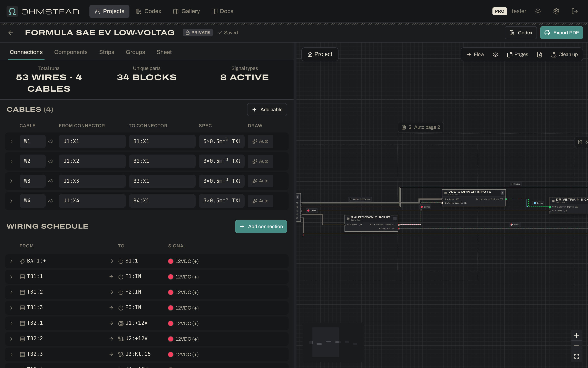Screen dimensions: 588x368
Task: Click the W1 from-connector field U1:X1
Action: point(92,141)
